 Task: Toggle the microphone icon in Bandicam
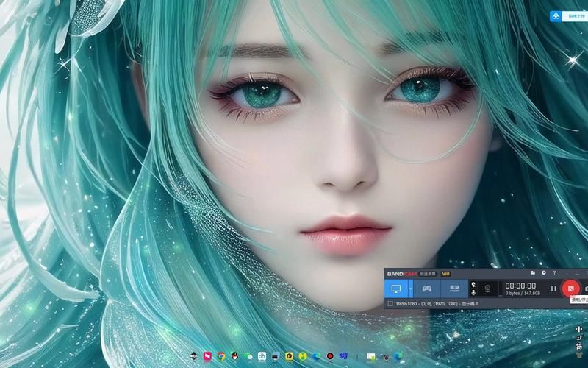[473, 292]
